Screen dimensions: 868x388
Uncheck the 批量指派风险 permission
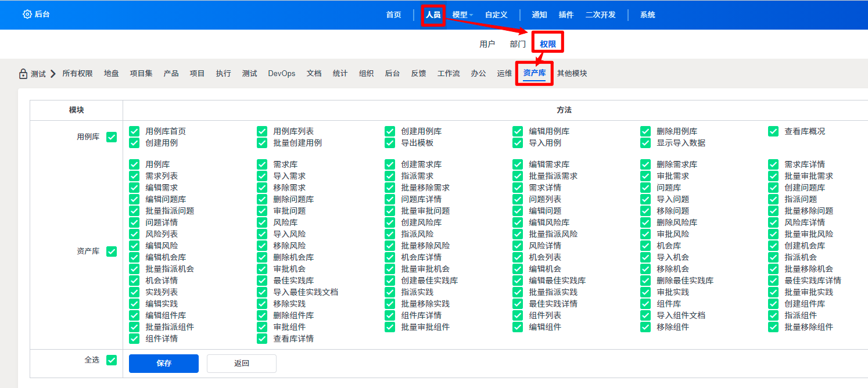(518, 234)
